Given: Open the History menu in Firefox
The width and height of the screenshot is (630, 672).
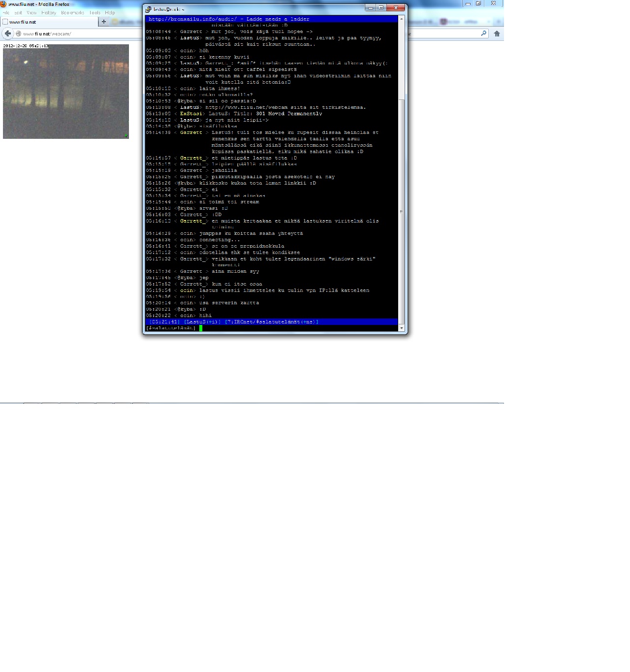Looking at the screenshot, I should click(x=49, y=13).
